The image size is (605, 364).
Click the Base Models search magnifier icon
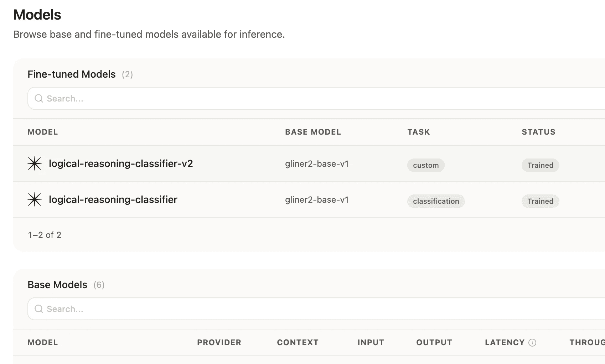coord(39,309)
